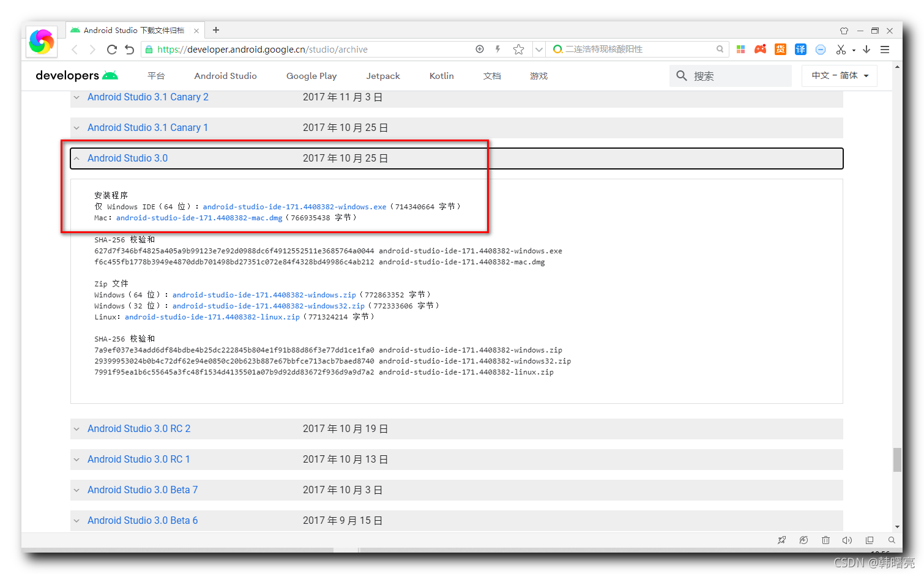Mute the browser with speaker icon
Image resolution: width=924 pixels, height=574 pixels.
pyautogui.click(x=848, y=540)
